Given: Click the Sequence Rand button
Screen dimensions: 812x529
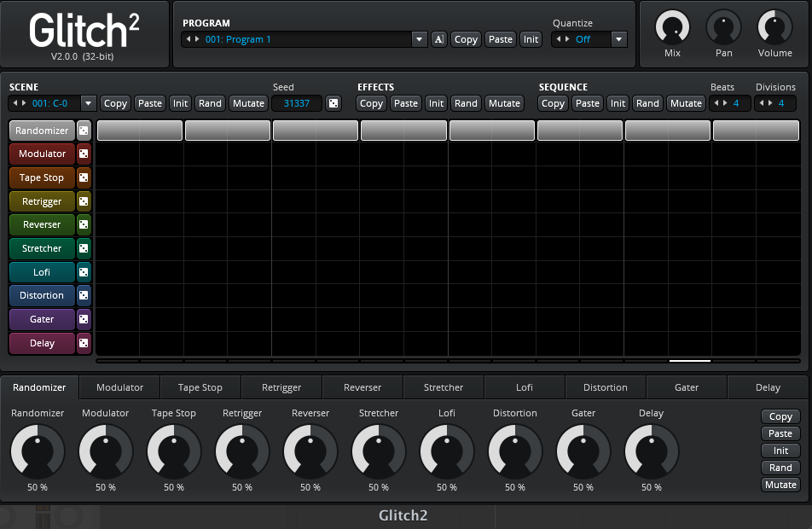Looking at the screenshot, I should click(648, 103).
